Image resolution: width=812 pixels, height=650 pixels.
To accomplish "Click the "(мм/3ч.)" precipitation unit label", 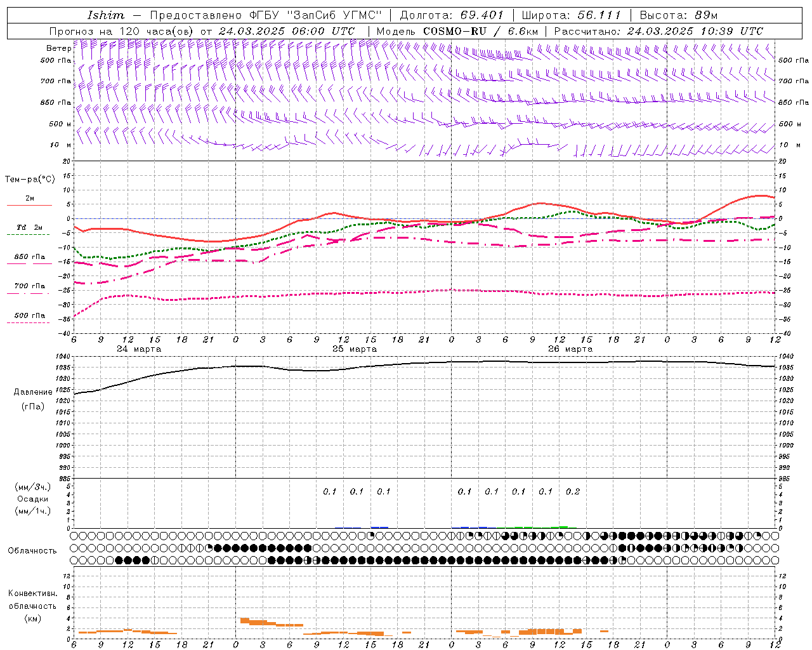I will pos(33,487).
